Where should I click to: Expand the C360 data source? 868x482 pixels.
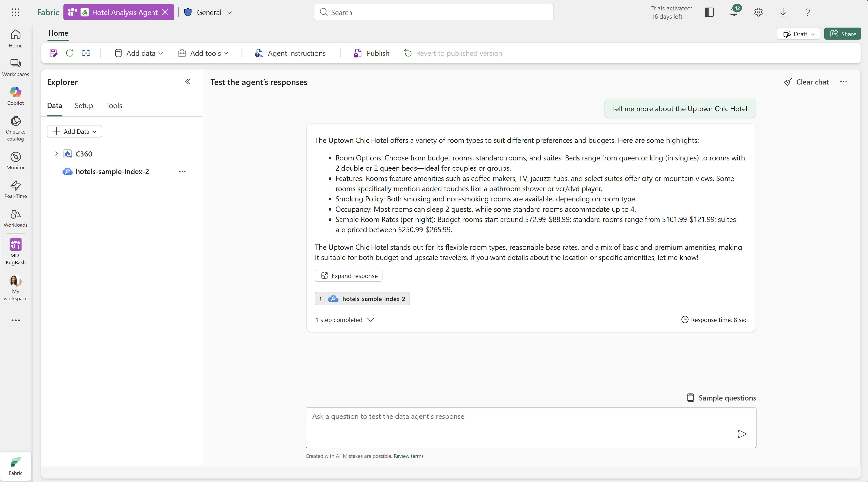[56, 154]
